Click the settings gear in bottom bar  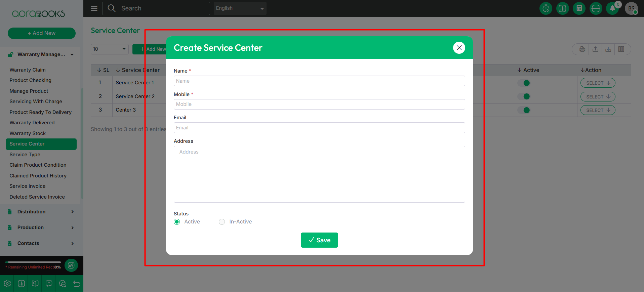(x=7, y=284)
